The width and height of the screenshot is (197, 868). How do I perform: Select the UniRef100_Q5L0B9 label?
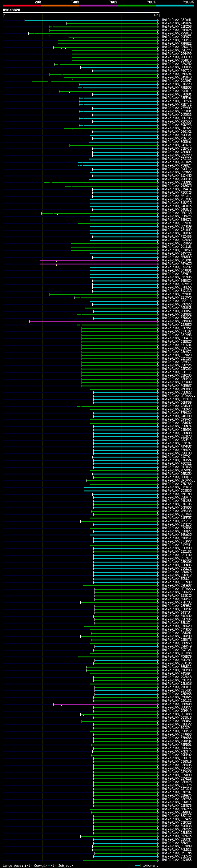pyautogui.click(x=176, y=389)
